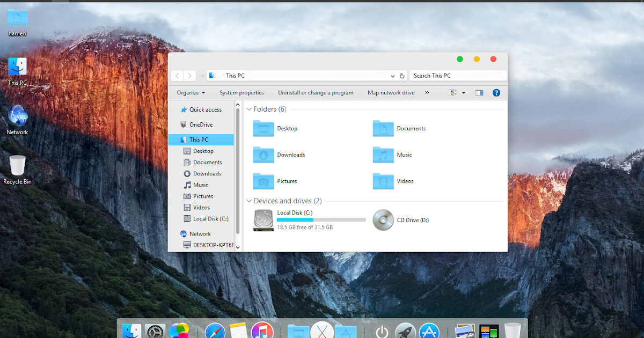
Task: Open the address bar history dropdown
Action: point(393,76)
